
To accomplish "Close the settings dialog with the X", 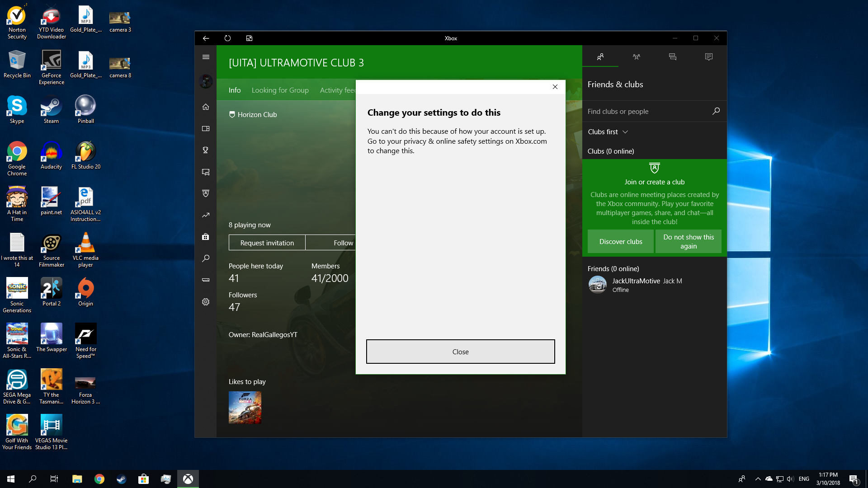I will pyautogui.click(x=555, y=87).
